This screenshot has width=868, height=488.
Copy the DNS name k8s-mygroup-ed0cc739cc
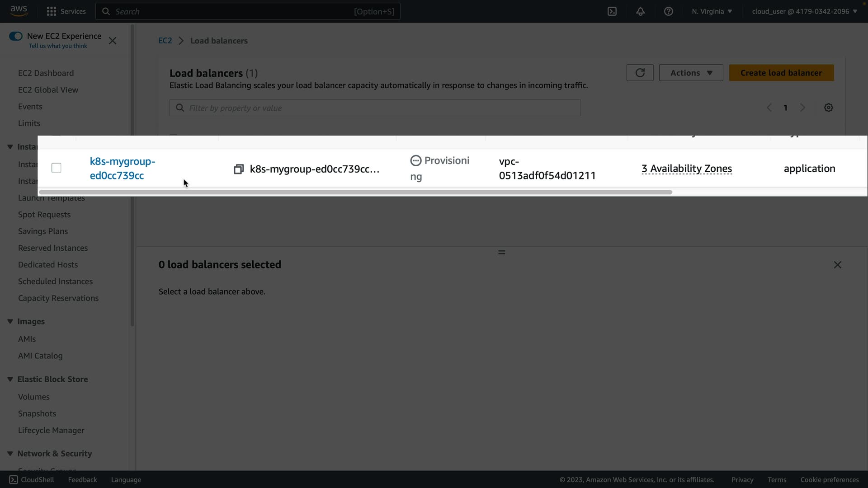coord(239,169)
